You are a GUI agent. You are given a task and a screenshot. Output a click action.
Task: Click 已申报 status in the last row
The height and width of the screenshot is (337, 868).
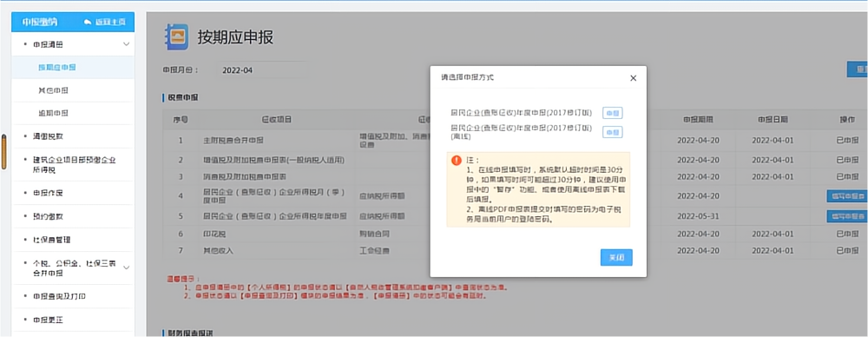847,250
